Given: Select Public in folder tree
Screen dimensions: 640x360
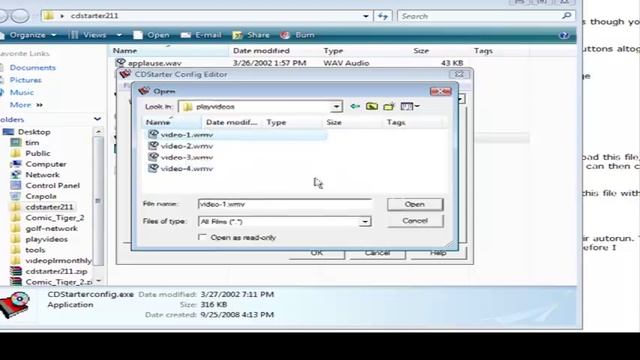Looking at the screenshot, I should tap(38, 153).
